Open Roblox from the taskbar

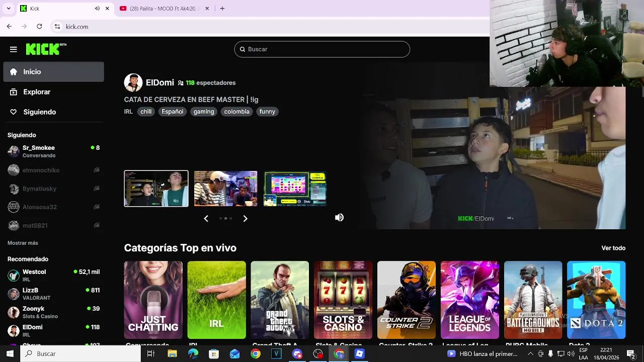(359, 354)
